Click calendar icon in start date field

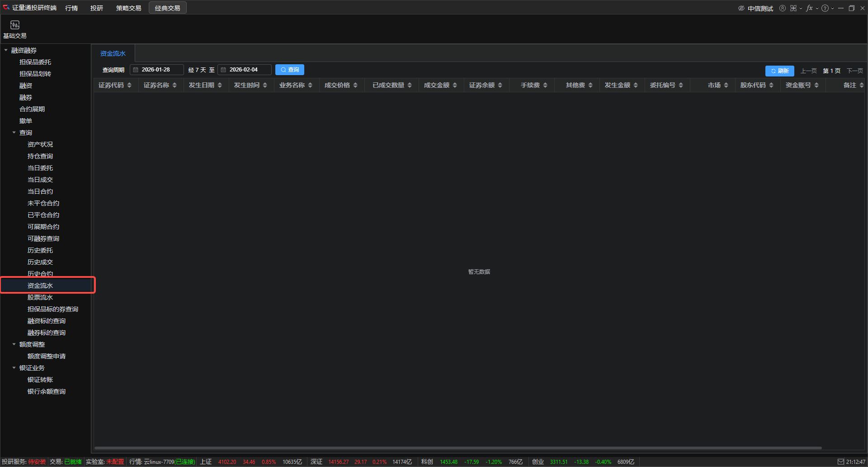point(136,70)
